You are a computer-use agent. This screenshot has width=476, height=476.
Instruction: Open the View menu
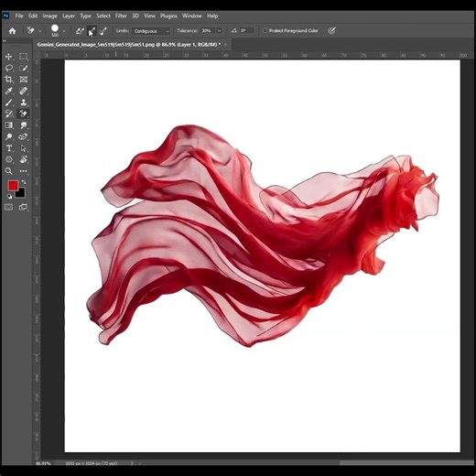(x=149, y=16)
